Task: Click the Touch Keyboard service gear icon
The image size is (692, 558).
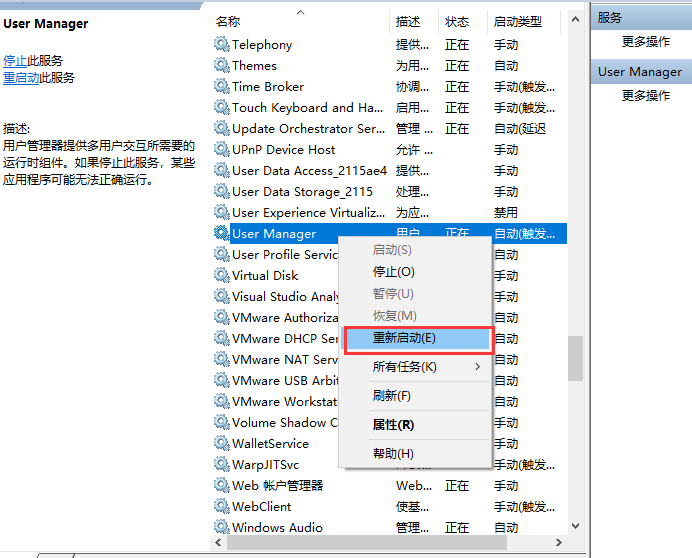Action: [222, 107]
